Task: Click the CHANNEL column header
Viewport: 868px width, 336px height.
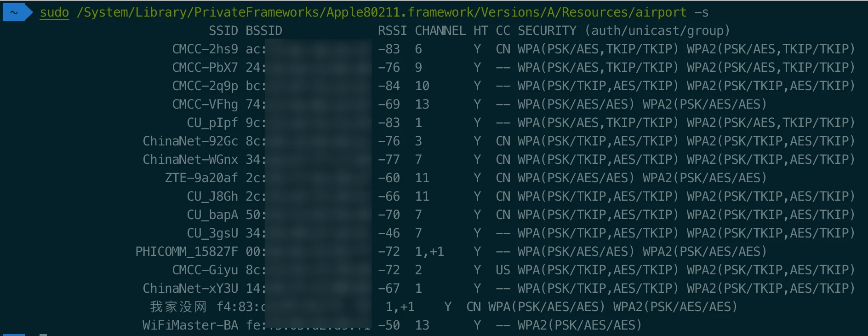Action: [x=440, y=31]
